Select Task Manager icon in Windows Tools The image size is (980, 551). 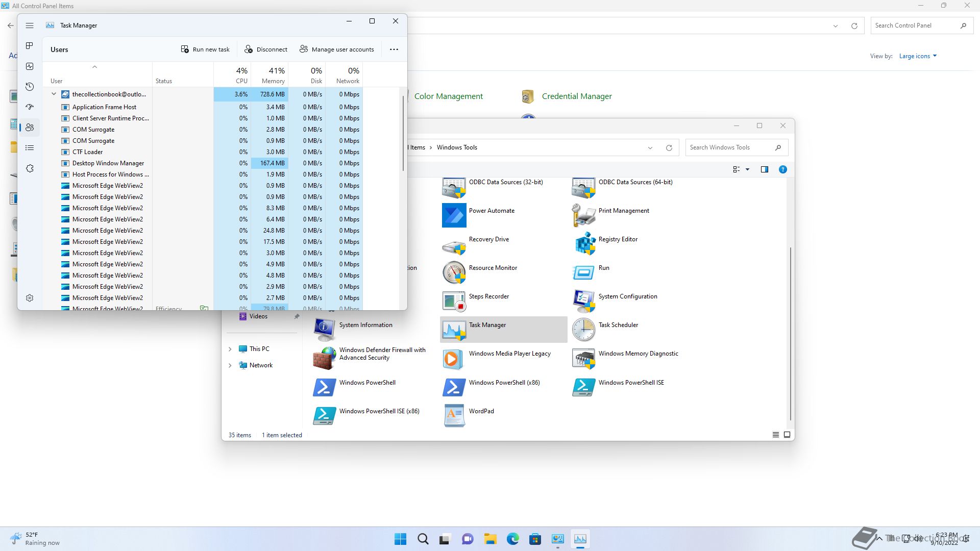click(454, 330)
